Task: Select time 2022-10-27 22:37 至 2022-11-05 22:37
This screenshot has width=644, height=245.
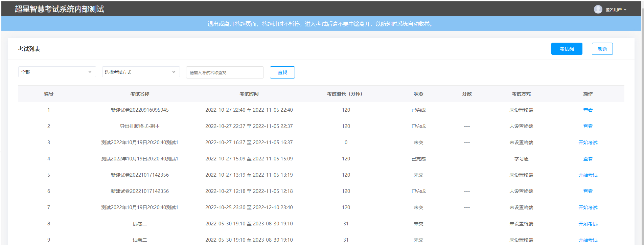Action: tap(249, 126)
